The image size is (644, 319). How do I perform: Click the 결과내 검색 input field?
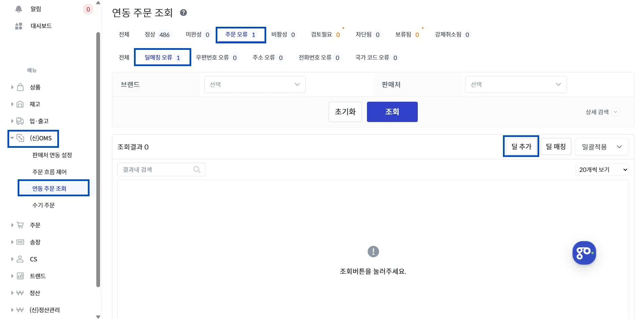pos(161,170)
